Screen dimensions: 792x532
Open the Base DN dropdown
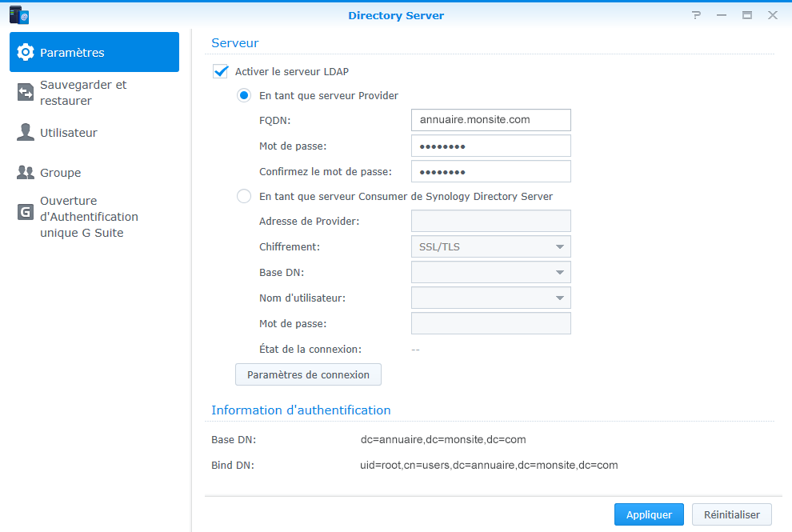491,272
